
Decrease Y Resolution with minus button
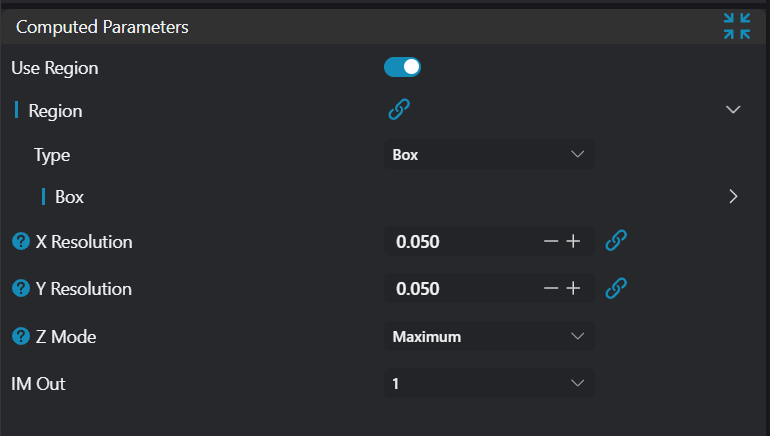(550, 288)
